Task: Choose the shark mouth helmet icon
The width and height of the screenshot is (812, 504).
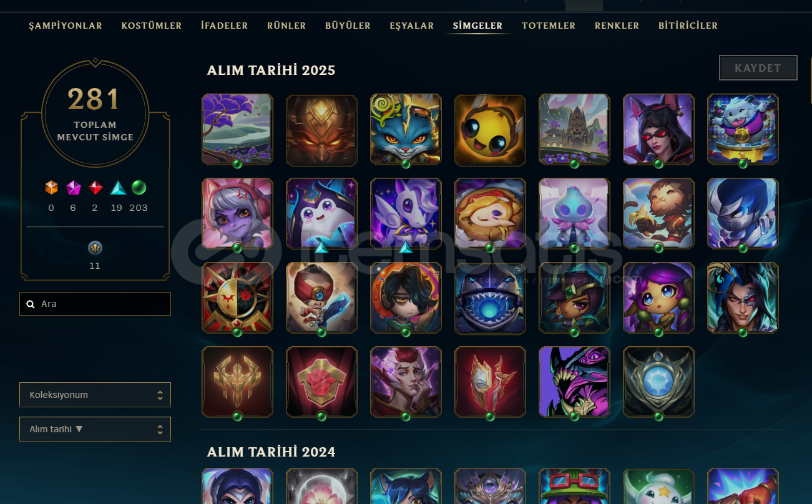Action: tap(490, 298)
